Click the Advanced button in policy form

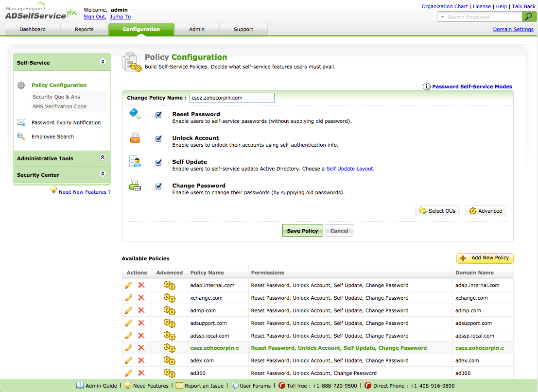(486, 211)
